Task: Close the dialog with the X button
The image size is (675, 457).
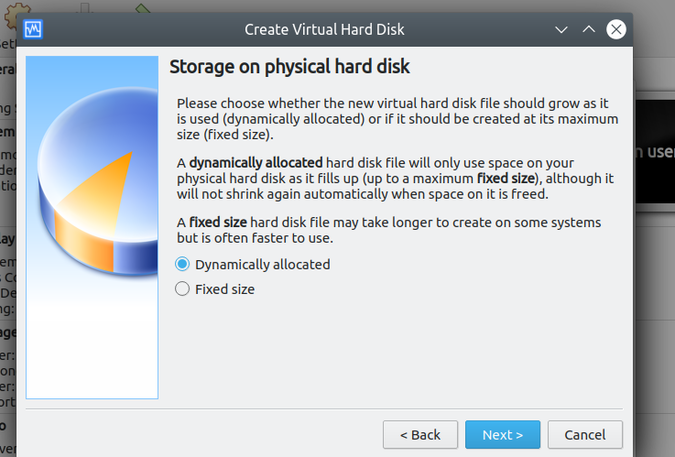Action: point(616,29)
